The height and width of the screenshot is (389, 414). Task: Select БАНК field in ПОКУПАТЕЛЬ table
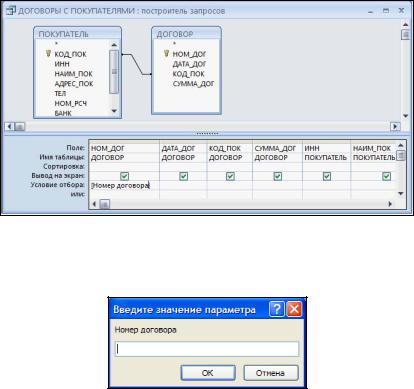pos(63,113)
